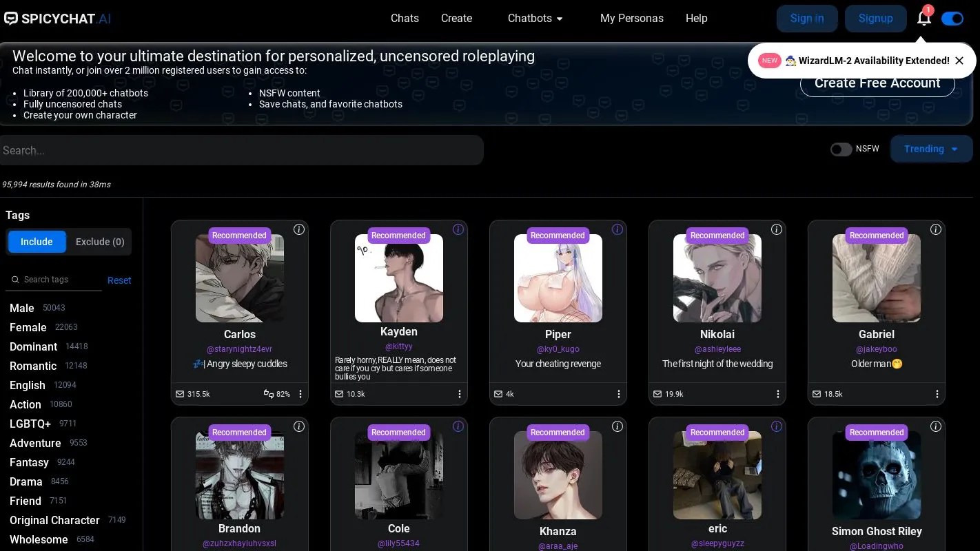Click the message count icon on Piper's card
Screen dimensions: 980x551
(x=498, y=393)
